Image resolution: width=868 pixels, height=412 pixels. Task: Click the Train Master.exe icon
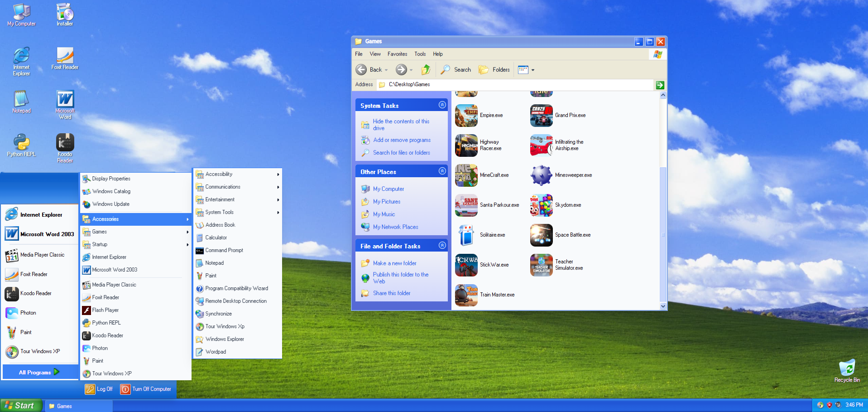(466, 295)
